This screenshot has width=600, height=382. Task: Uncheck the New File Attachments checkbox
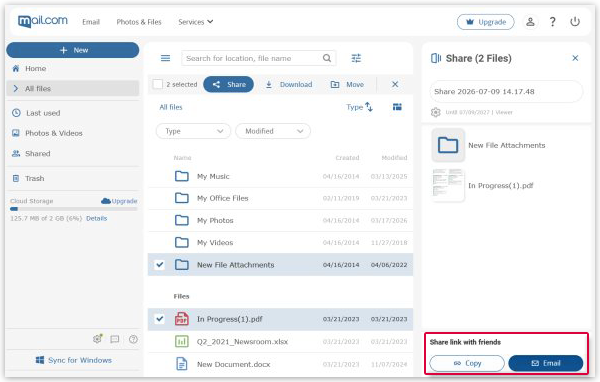(x=160, y=264)
